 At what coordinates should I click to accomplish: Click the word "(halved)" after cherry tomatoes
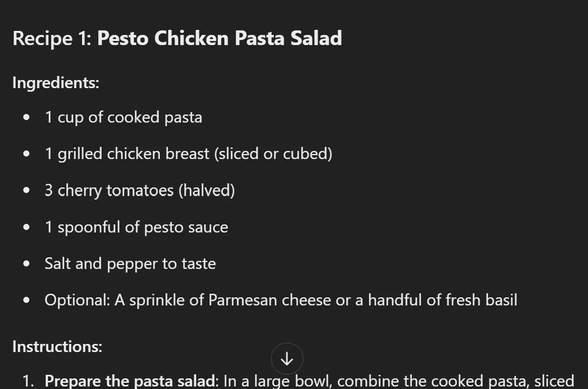pyautogui.click(x=208, y=190)
